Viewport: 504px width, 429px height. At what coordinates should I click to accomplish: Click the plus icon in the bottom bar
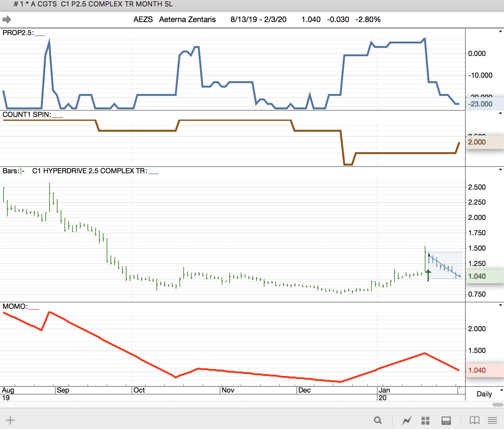click(x=10, y=420)
